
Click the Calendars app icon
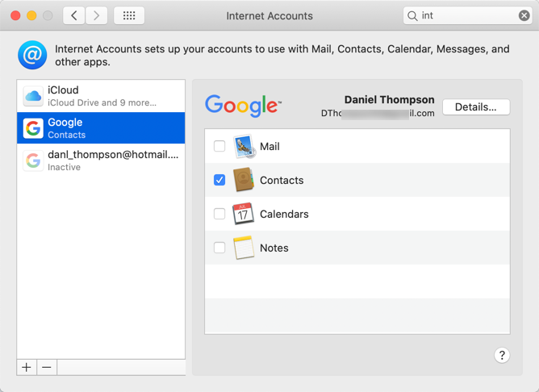[244, 214]
